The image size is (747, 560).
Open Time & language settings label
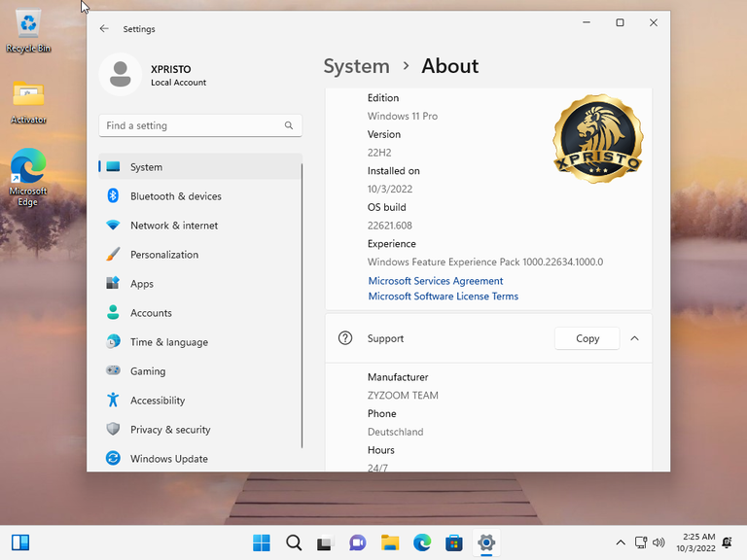[169, 342]
